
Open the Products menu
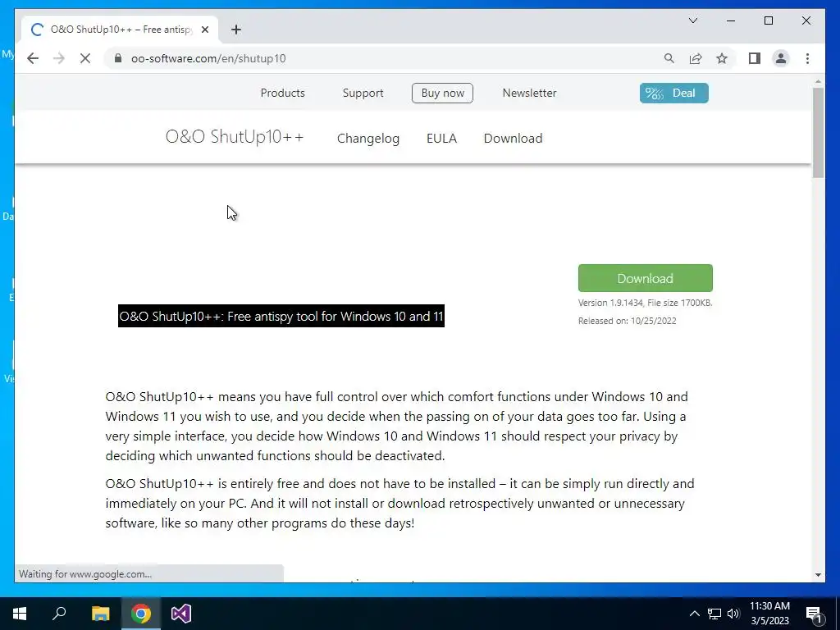pyautogui.click(x=282, y=93)
